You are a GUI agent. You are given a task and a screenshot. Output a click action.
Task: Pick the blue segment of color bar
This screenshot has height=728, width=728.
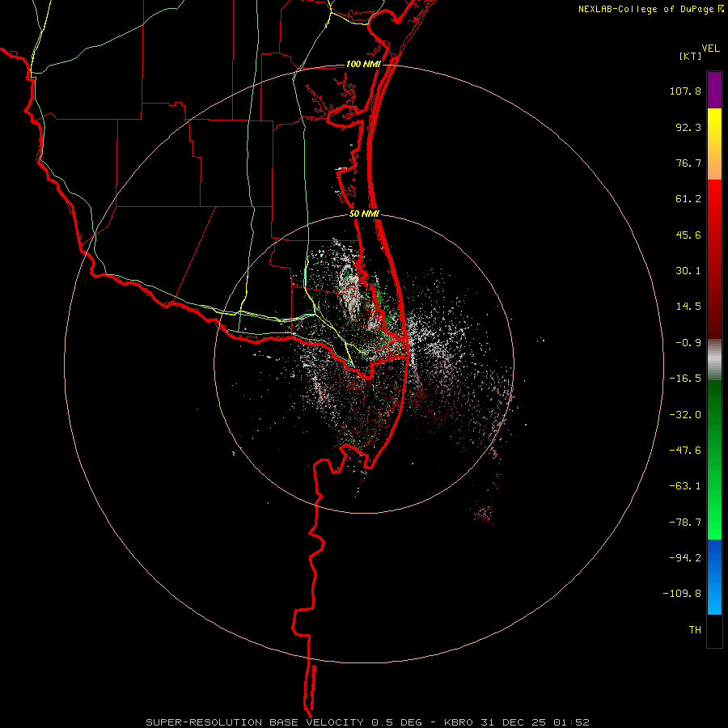coord(714,577)
